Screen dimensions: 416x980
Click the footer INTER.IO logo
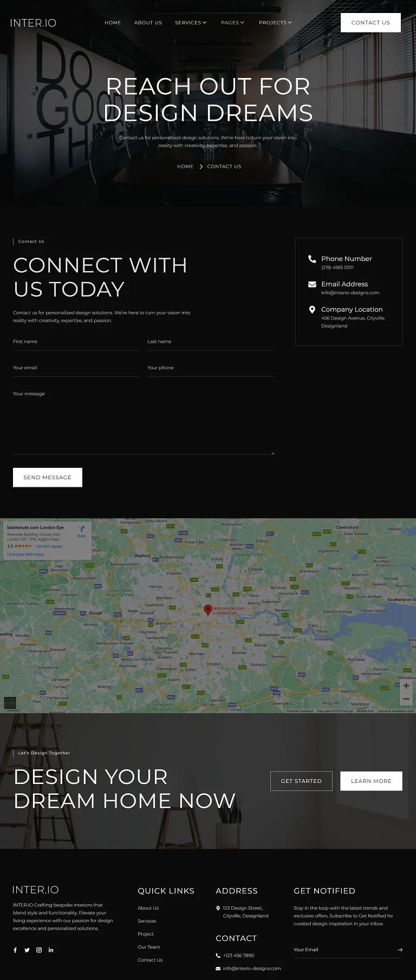[x=36, y=890]
